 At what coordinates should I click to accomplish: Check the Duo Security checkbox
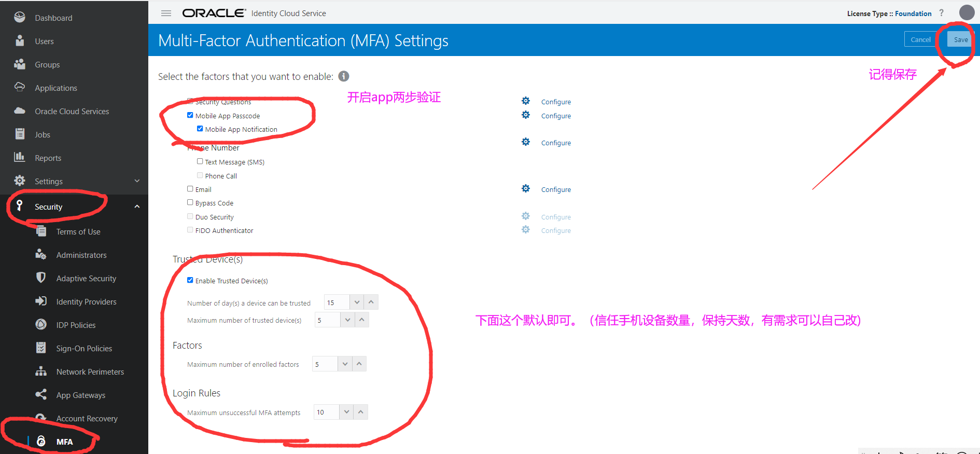(x=190, y=216)
